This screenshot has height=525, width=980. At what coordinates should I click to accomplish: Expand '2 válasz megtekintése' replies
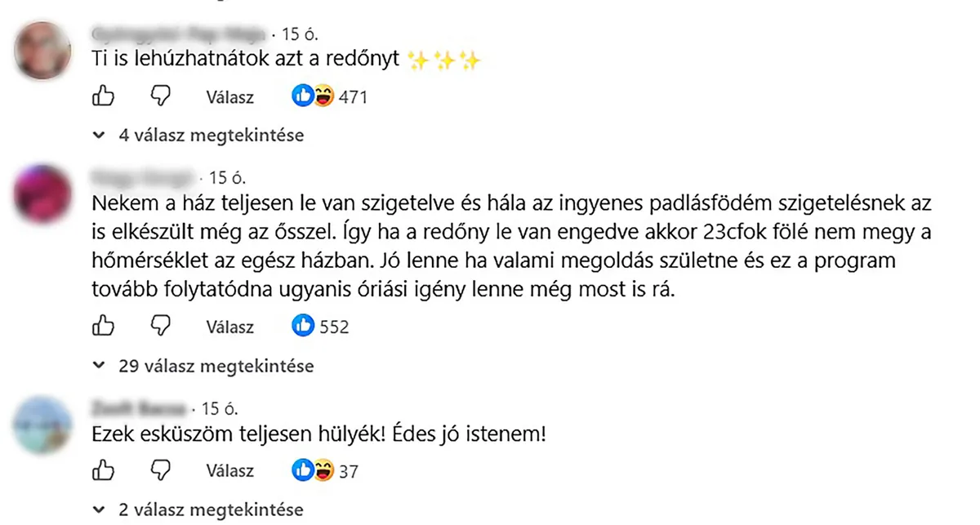pos(200,510)
